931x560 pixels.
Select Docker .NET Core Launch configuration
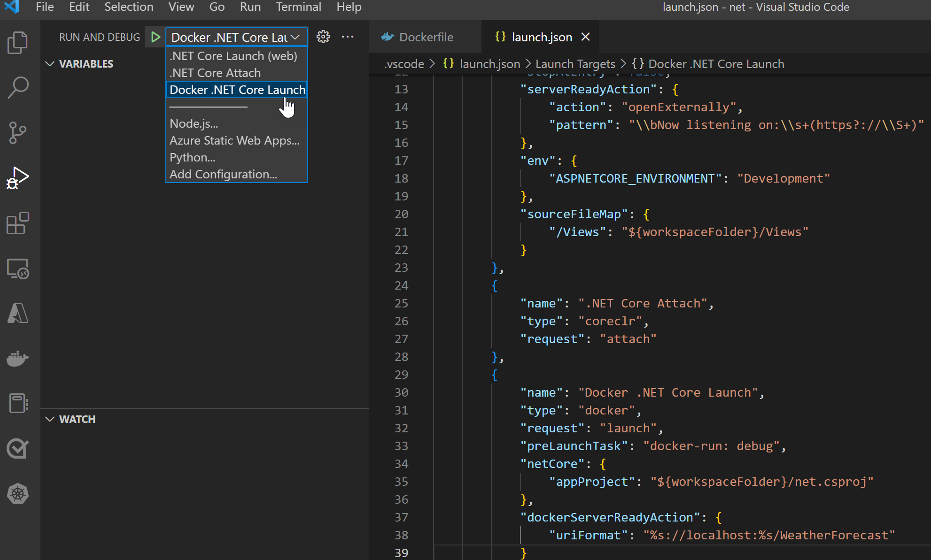(237, 90)
